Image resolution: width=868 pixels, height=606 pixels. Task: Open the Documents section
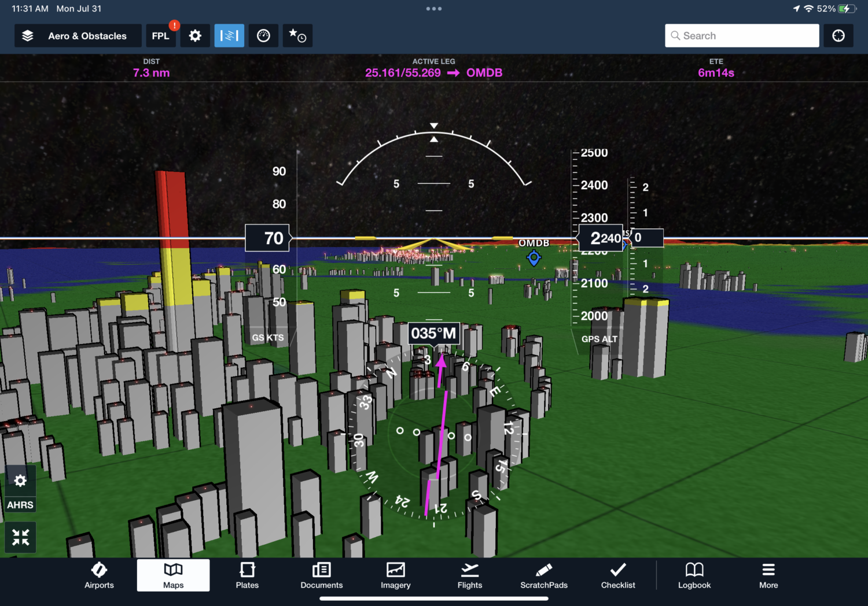click(321, 575)
